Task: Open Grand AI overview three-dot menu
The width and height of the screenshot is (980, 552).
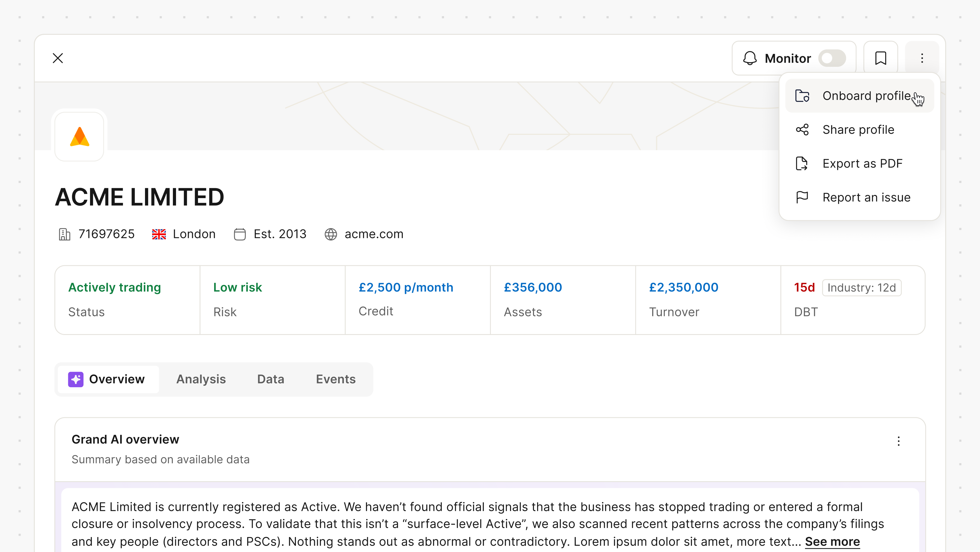Action: [x=898, y=441]
